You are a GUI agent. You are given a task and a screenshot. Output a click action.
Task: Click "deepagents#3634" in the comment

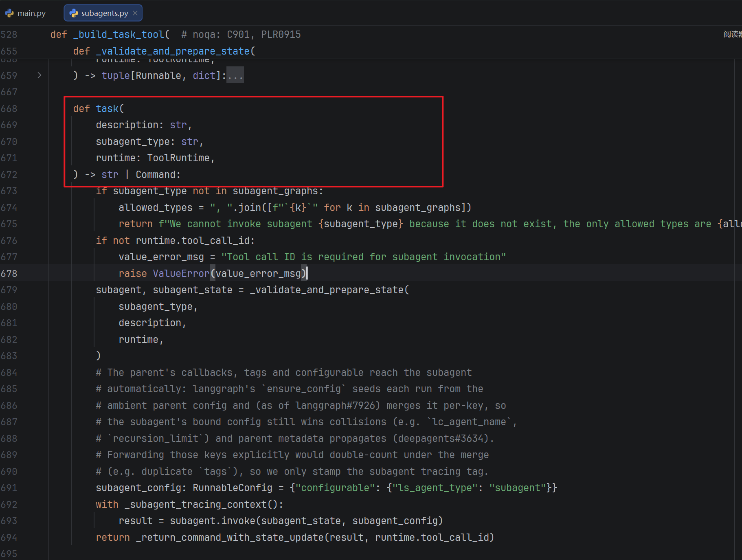[x=441, y=439]
